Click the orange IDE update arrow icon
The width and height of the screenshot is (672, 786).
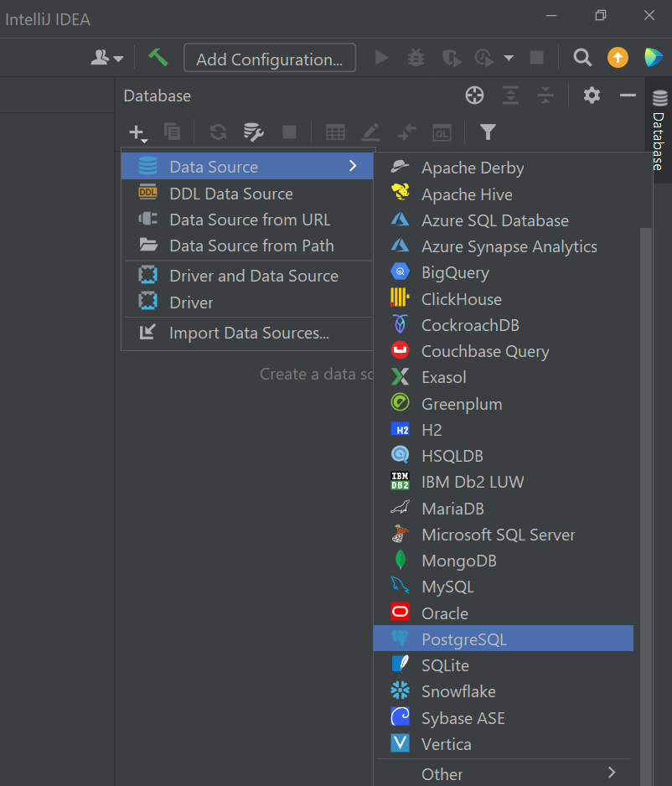(x=618, y=58)
